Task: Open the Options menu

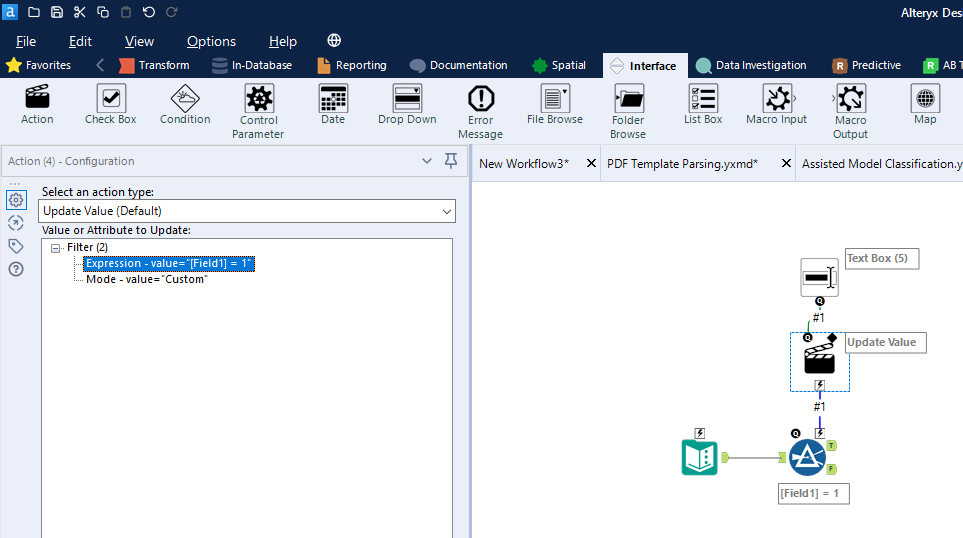Action: pos(211,41)
